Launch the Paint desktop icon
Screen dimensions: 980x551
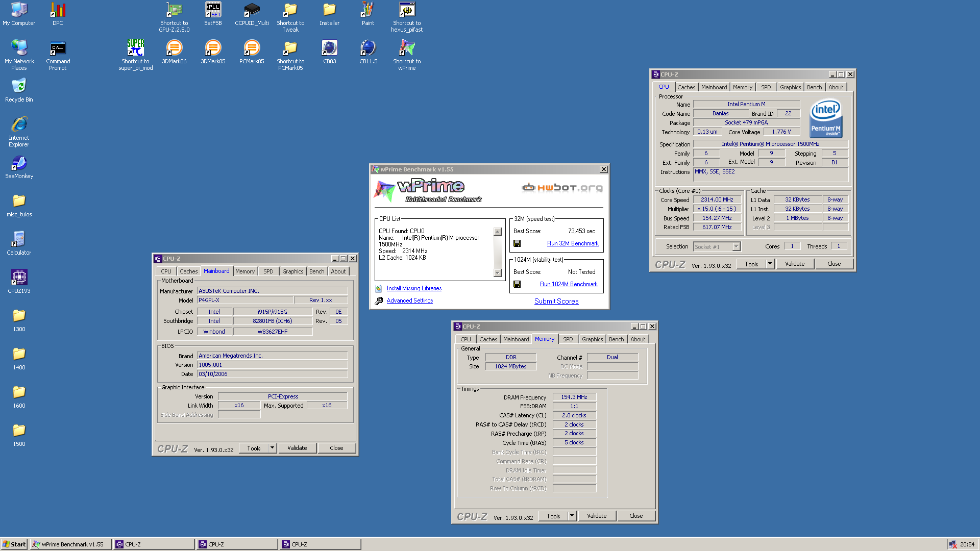click(x=368, y=14)
